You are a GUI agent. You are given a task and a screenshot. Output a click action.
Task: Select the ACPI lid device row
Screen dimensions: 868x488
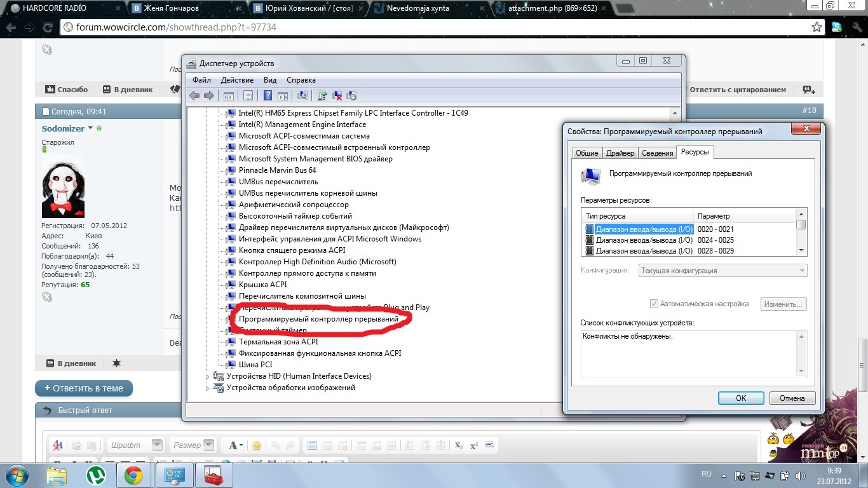pyautogui.click(x=262, y=285)
